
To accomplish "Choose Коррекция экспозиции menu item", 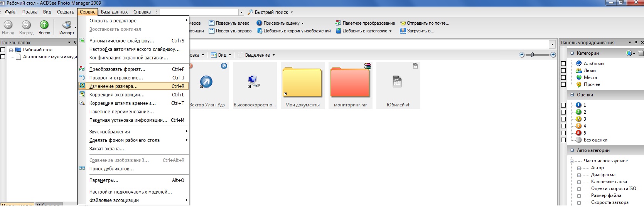I will pos(133,95).
